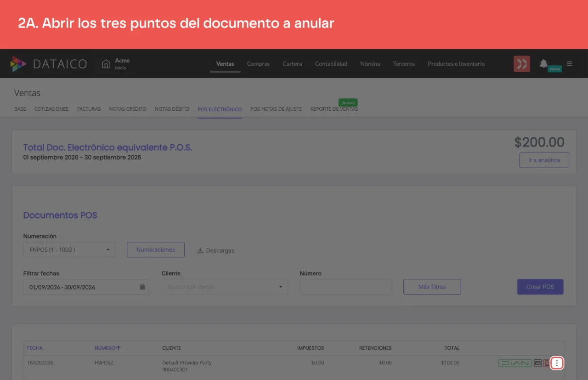Click the envelope email icon for FNPOS2
588x380 pixels.
538,363
